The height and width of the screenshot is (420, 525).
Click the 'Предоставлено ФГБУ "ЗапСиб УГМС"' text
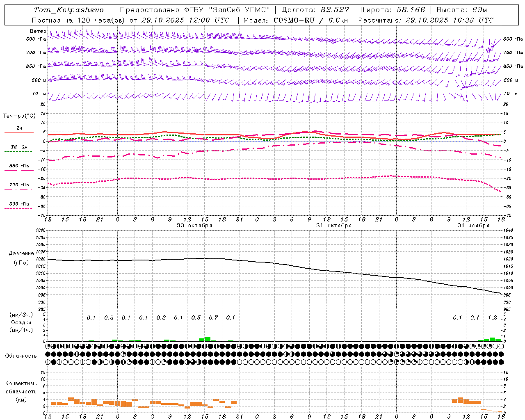pyautogui.click(x=195, y=10)
